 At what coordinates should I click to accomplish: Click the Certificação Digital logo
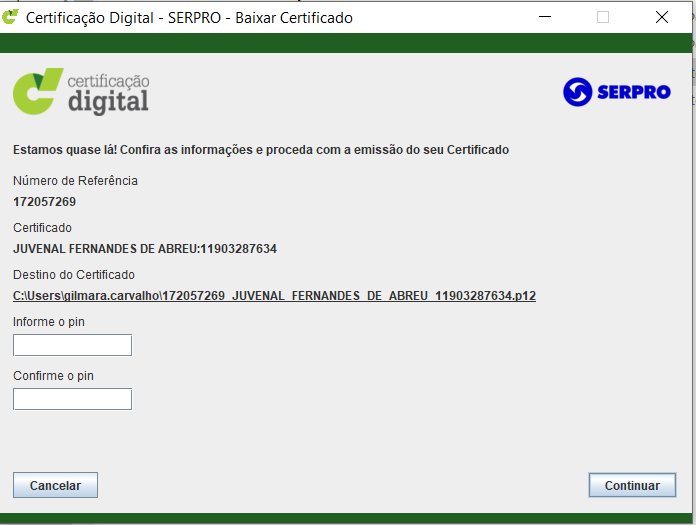coord(81,91)
